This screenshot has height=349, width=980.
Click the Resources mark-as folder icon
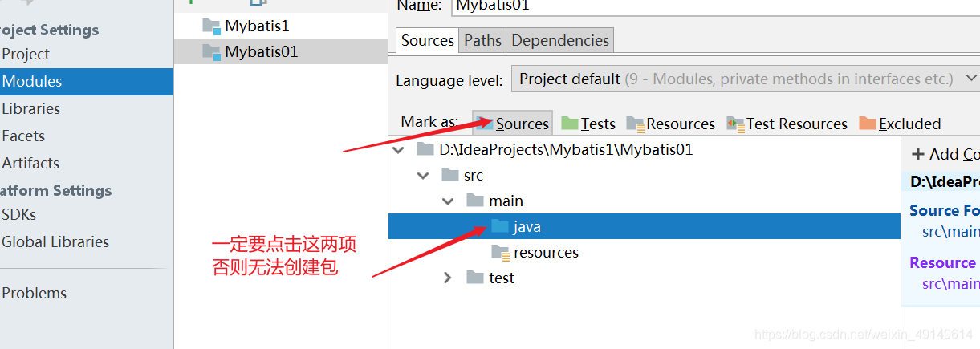[x=635, y=124]
